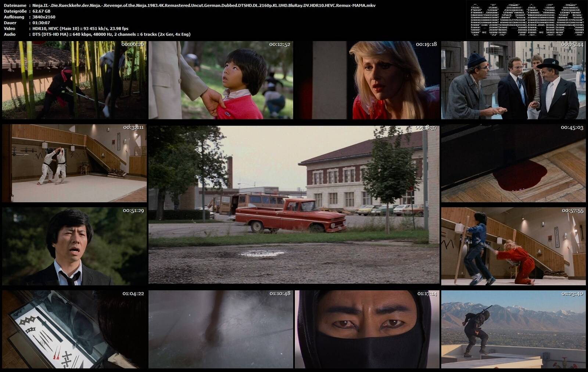Click the timestamp "00:19:18"
Screen dimensions: 588x372
tap(426, 44)
